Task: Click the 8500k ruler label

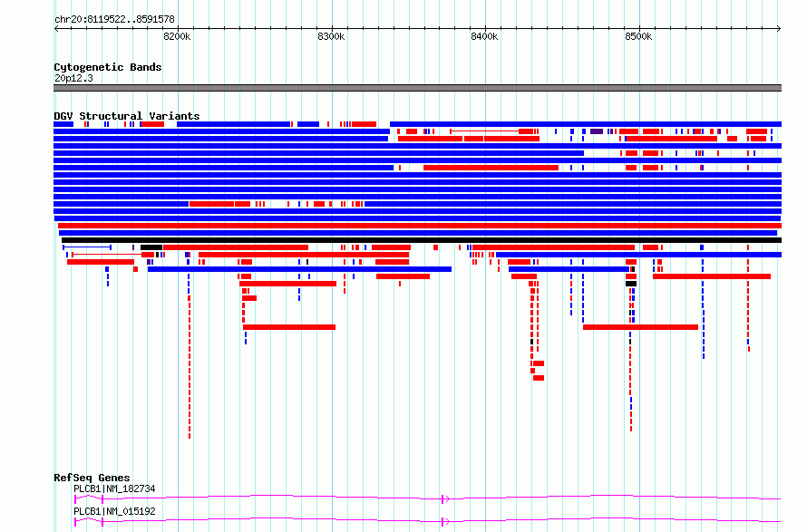Action: point(638,36)
